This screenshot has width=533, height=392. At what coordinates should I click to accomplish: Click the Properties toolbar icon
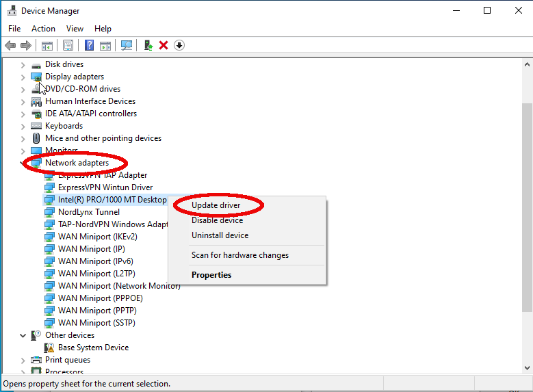pos(68,45)
